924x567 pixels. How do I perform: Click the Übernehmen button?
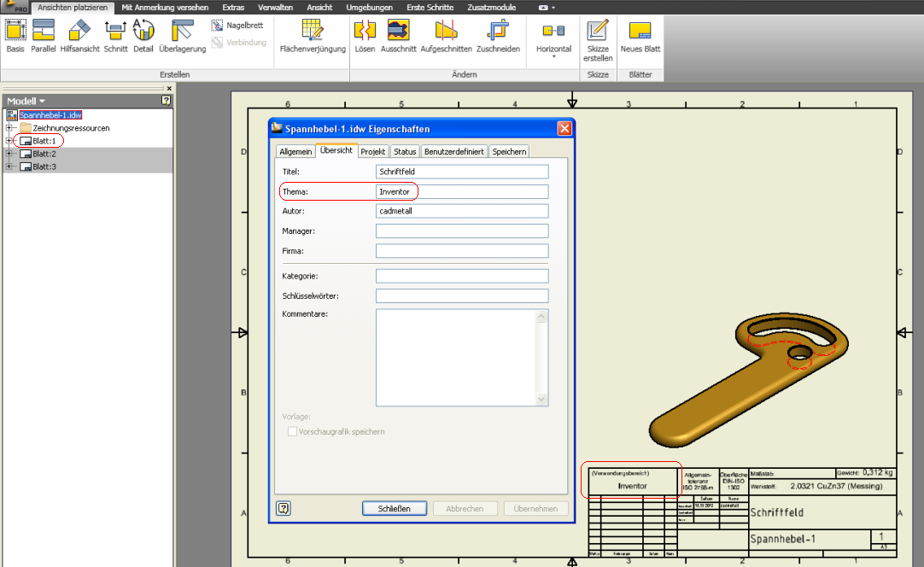(535, 508)
